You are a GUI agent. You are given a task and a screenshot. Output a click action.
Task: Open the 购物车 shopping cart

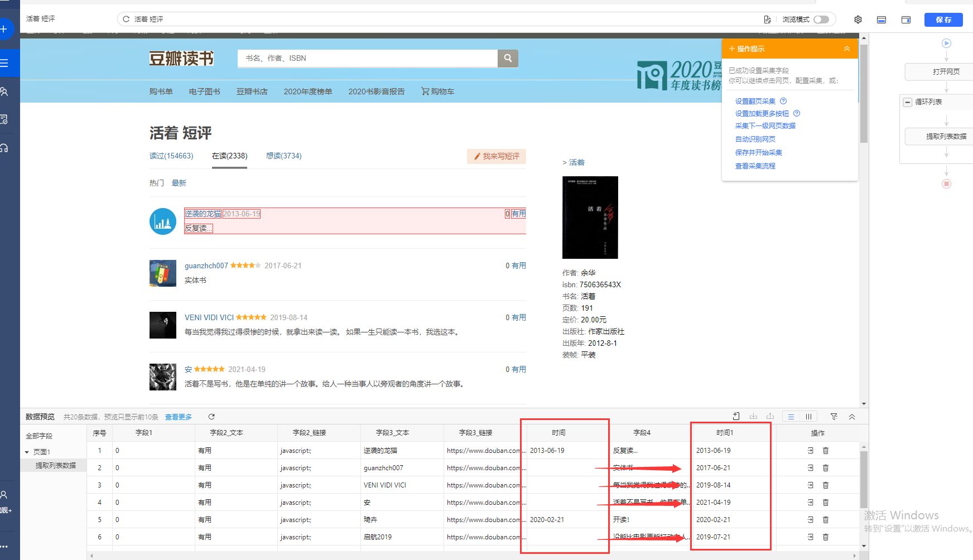[438, 91]
